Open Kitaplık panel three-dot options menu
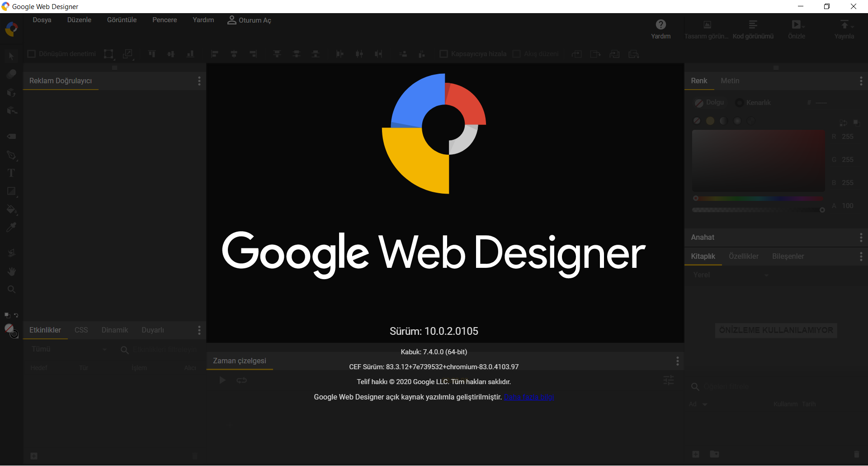Viewport: 868px width, 466px height. (861, 256)
